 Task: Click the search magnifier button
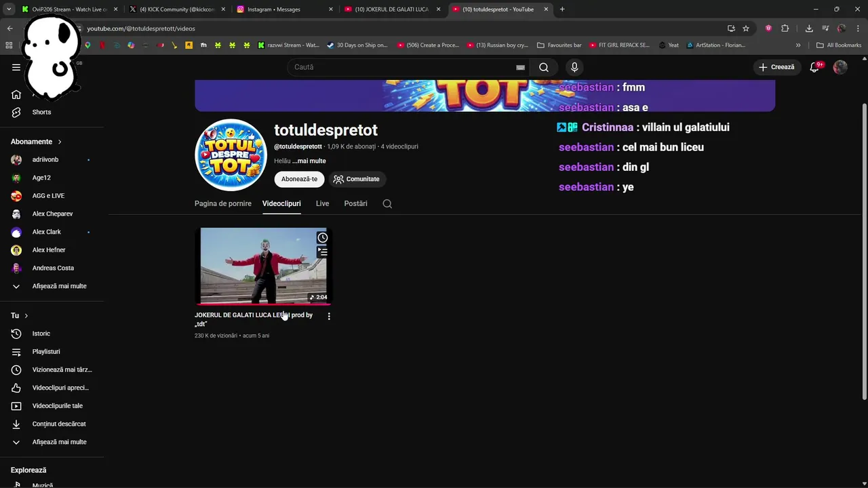[544, 67]
